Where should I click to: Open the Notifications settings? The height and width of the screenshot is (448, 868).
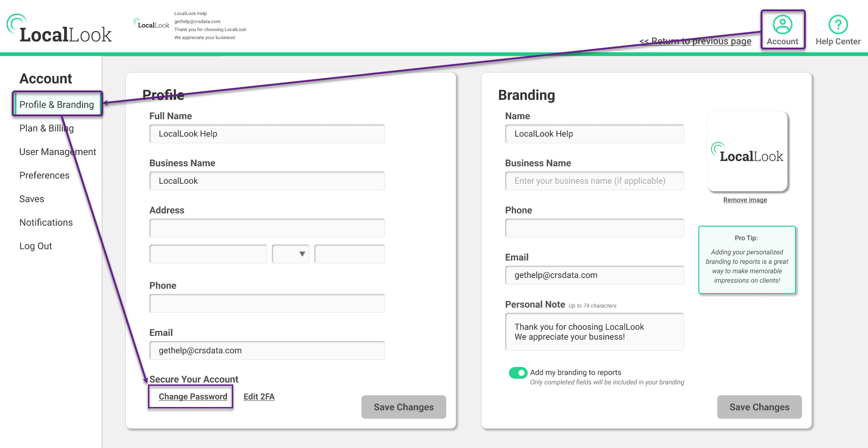click(x=46, y=222)
